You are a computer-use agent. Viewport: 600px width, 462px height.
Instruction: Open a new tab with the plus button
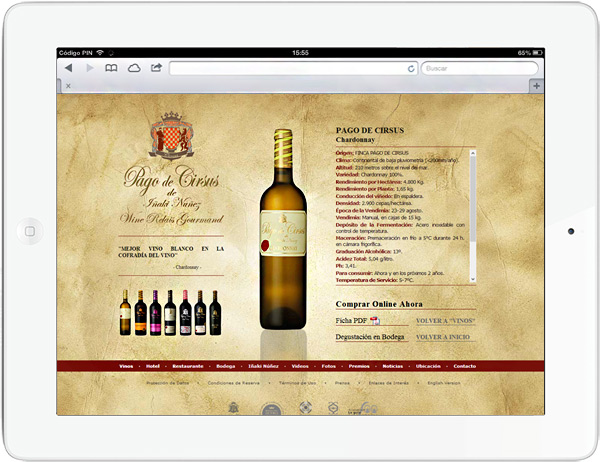[x=537, y=86]
